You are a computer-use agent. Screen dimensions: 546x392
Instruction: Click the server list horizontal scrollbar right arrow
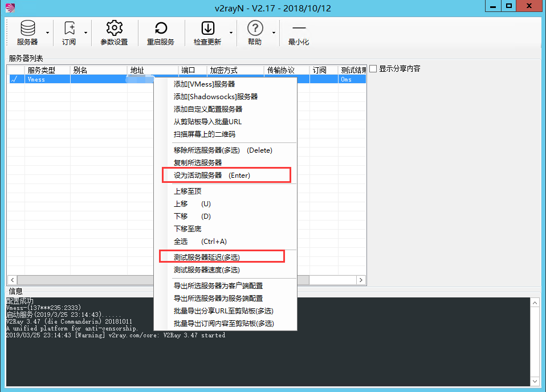360,280
